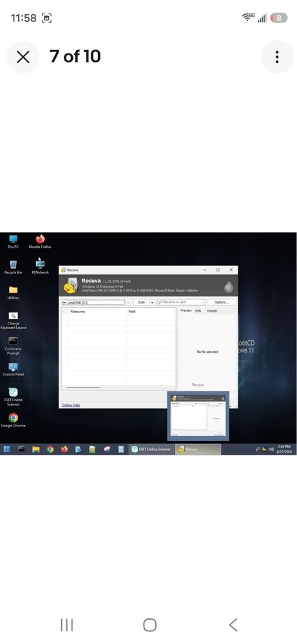Select the Google Chrome desktop icon
This screenshot has height=644, width=297.
point(13,420)
